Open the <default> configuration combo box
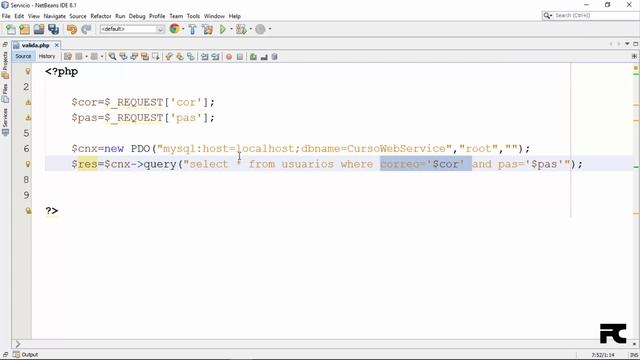Screen dimensions: 640x360 (132, 29)
